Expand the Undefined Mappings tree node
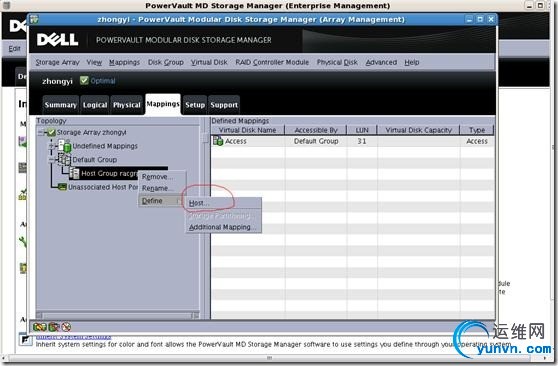 pyautogui.click(x=52, y=146)
